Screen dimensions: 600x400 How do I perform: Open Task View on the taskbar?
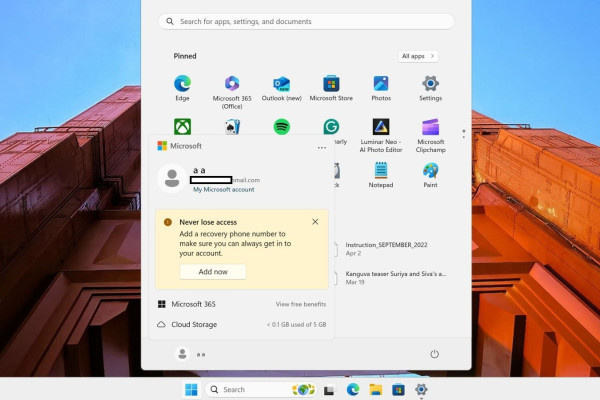[x=329, y=390]
